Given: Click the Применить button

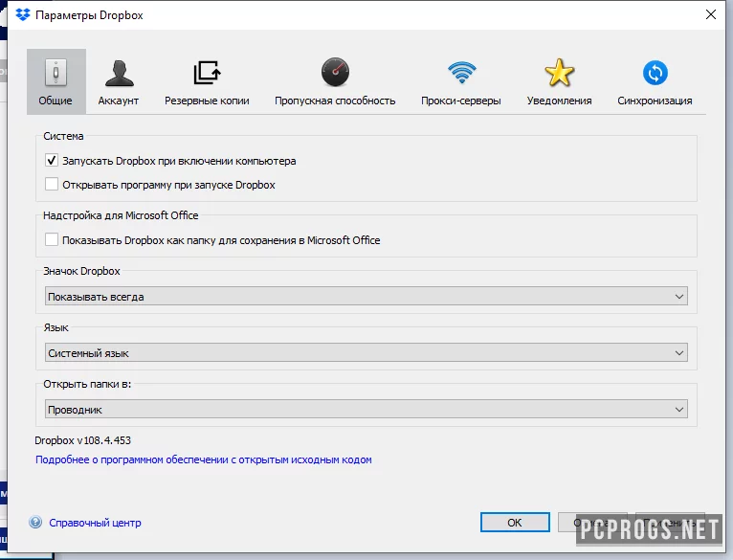Looking at the screenshot, I should (670, 522).
